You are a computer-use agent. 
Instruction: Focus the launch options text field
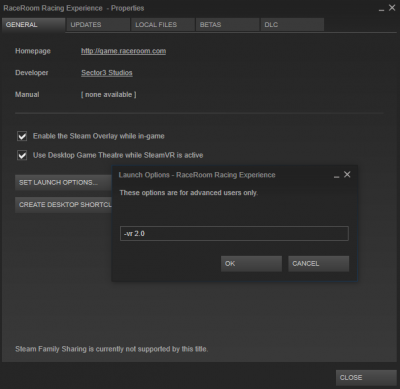234,233
